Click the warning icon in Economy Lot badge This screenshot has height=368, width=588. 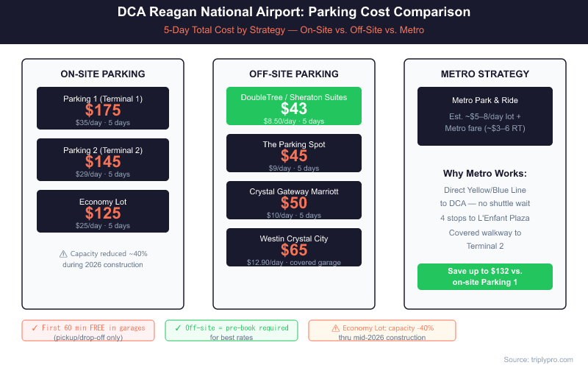335,328
